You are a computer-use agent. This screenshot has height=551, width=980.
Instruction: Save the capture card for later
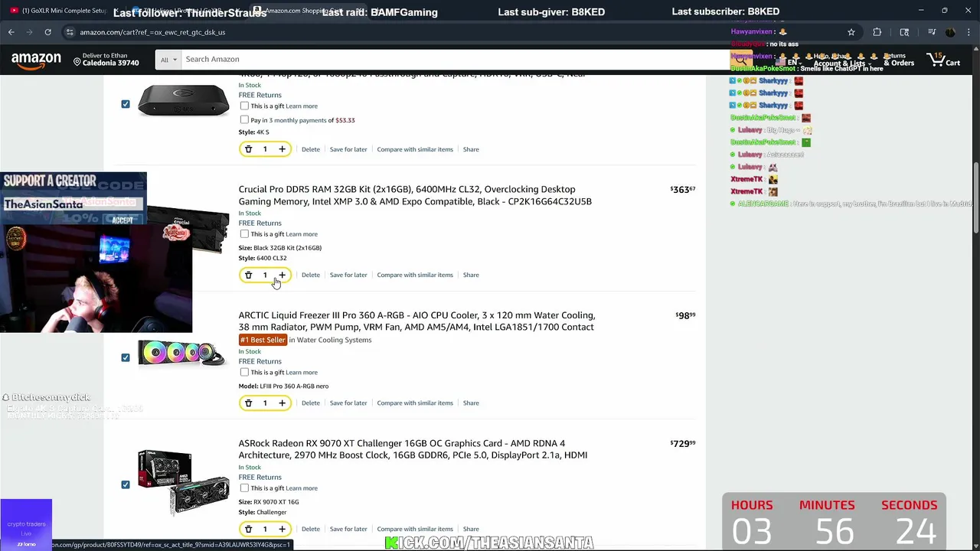click(348, 149)
